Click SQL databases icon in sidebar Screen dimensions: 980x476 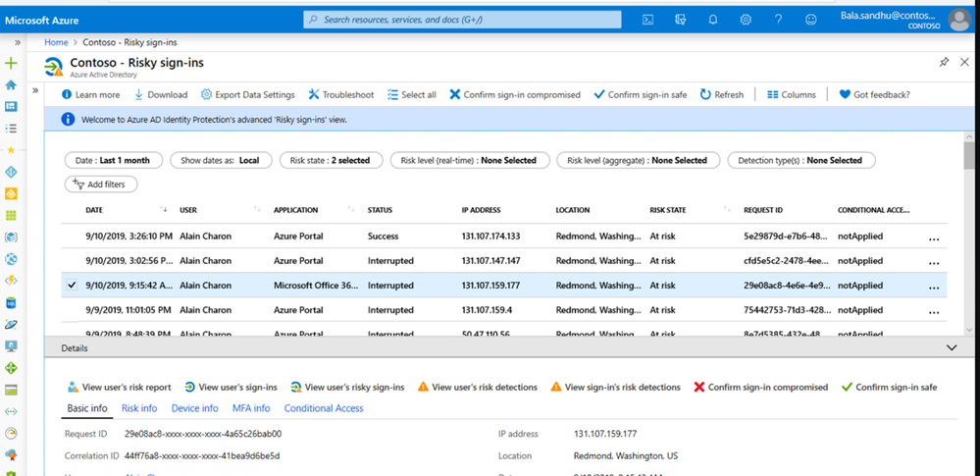(x=11, y=302)
